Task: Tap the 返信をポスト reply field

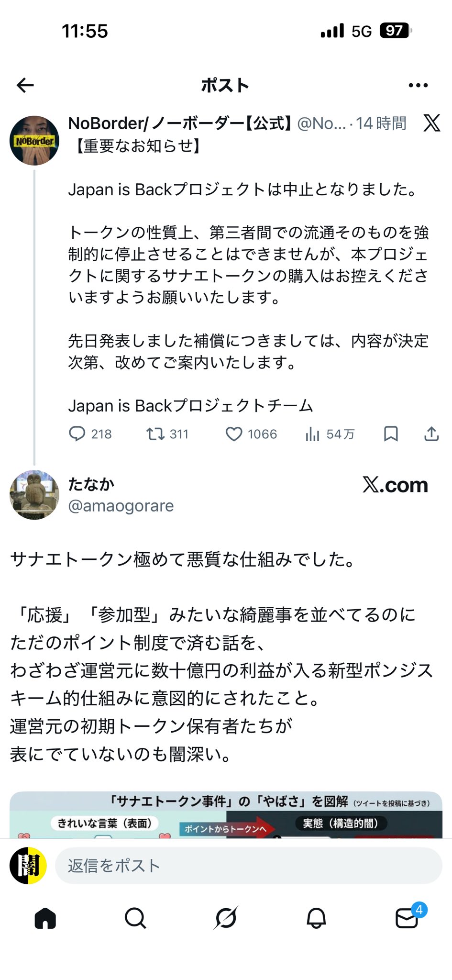Action: (248, 866)
